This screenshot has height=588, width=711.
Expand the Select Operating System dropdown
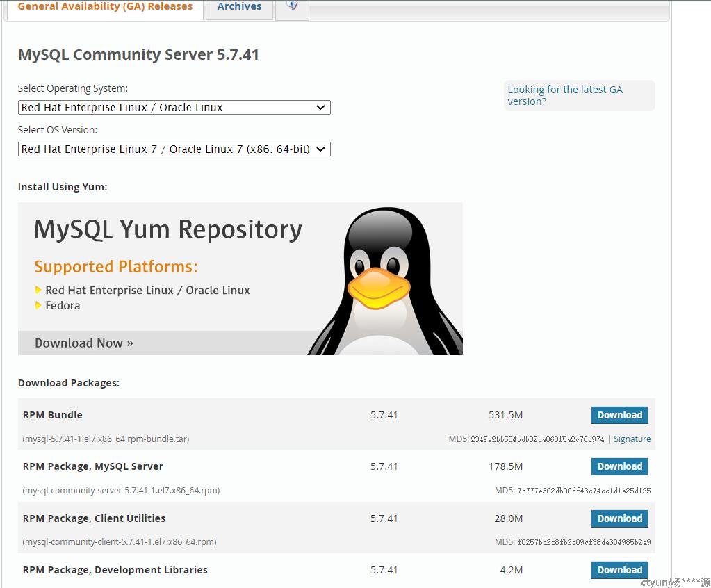click(174, 108)
